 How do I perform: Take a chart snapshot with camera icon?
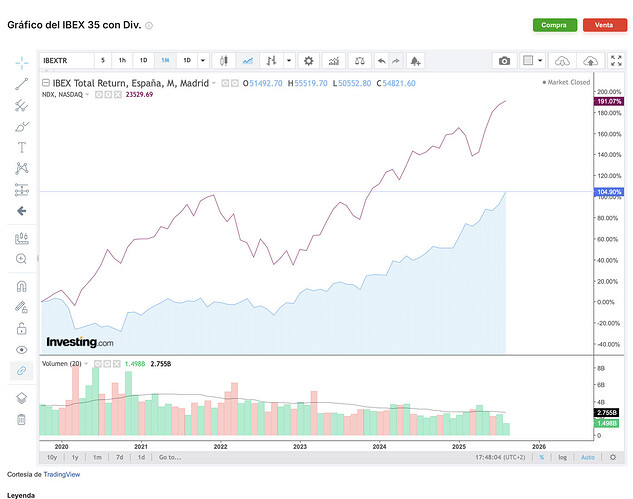click(x=504, y=61)
